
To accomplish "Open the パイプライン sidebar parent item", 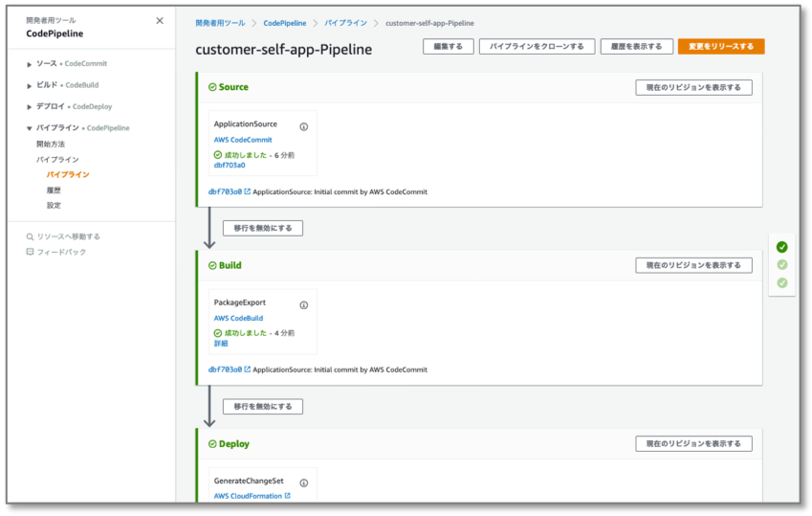I will 57,159.
